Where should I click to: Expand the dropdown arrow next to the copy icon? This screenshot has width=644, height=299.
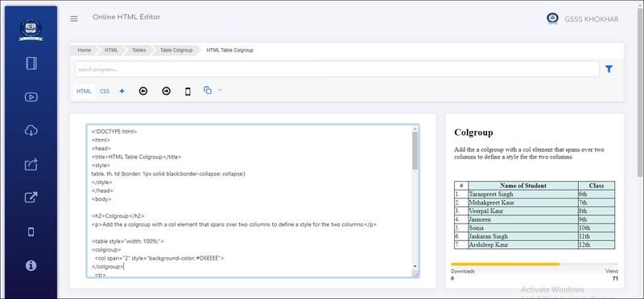pos(220,90)
